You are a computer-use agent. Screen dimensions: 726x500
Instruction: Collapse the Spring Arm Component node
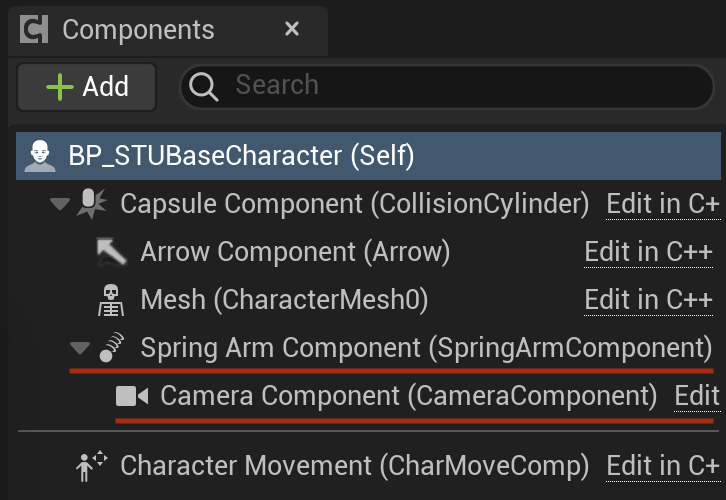tap(80, 348)
